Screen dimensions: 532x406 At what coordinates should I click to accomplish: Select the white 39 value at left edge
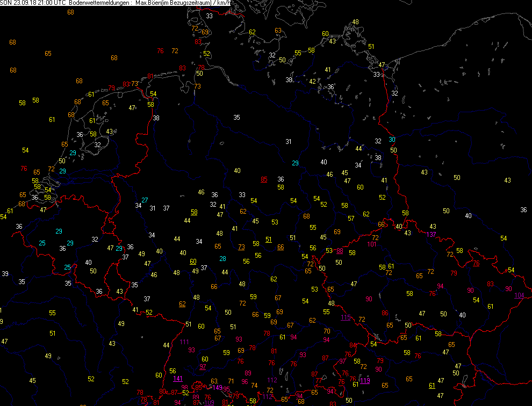[5, 274]
